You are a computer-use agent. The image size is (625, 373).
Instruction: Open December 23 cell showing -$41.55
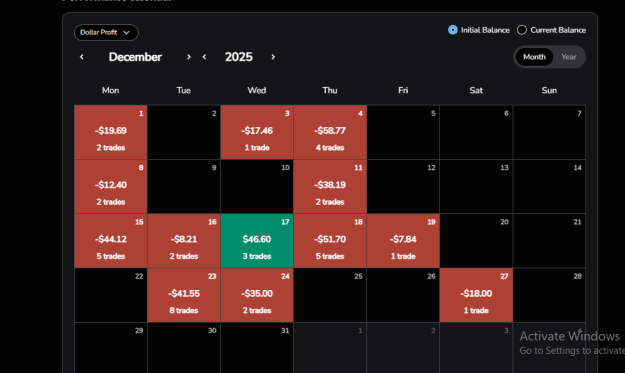tap(184, 295)
